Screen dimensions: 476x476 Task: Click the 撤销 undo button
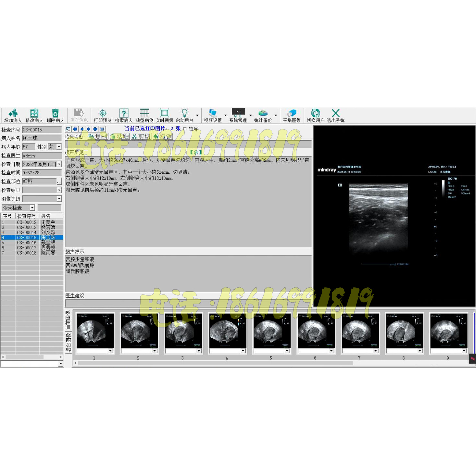[163, 137]
